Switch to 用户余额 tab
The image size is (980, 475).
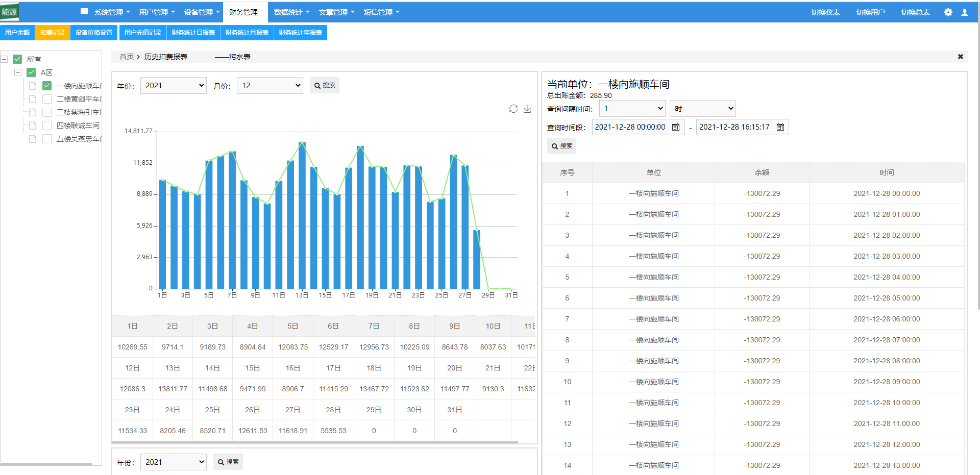17,33
